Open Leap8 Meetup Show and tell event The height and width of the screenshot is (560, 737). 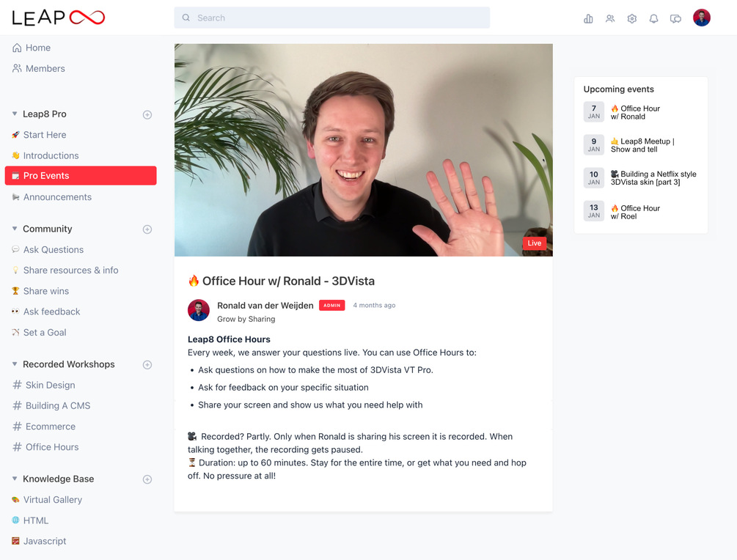pyautogui.click(x=642, y=145)
